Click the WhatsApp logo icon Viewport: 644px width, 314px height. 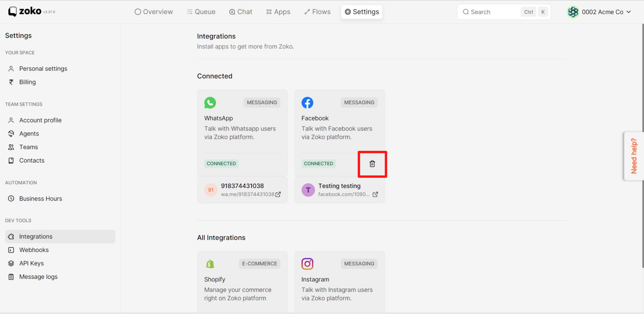coord(210,103)
